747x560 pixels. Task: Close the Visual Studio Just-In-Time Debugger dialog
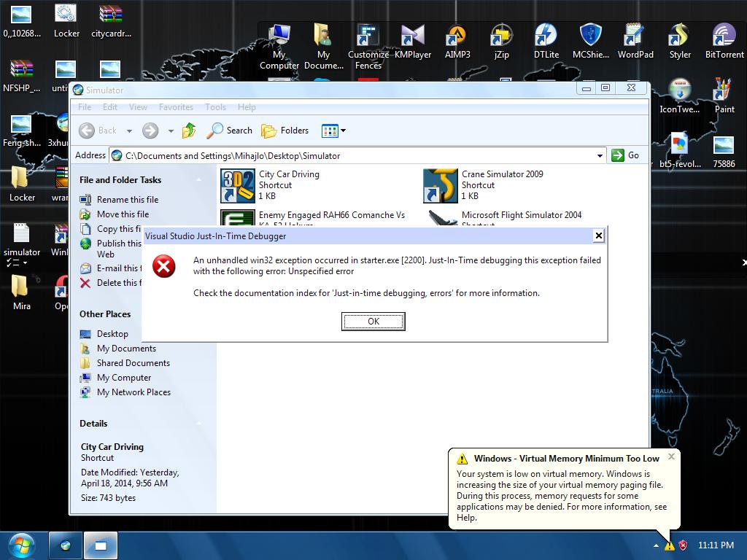(x=599, y=236)
